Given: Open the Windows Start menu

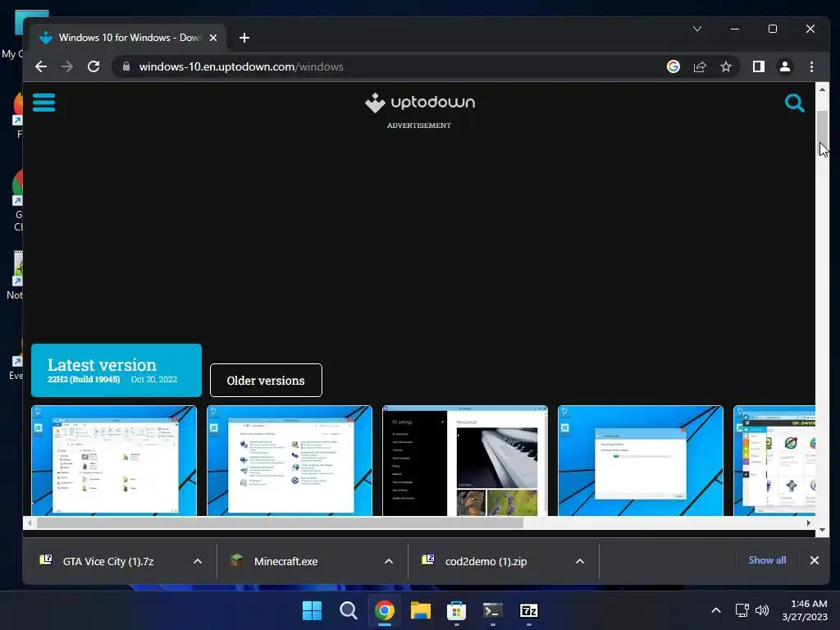Looking at the screenshot, I should coord(312,610).
